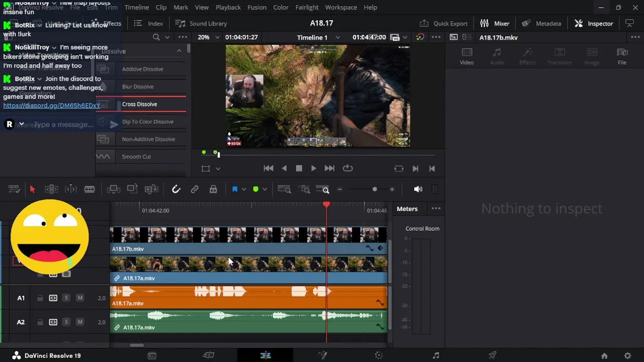
Task: Toggle timeline Snapping magnet
Action: [x=176, y=189]
